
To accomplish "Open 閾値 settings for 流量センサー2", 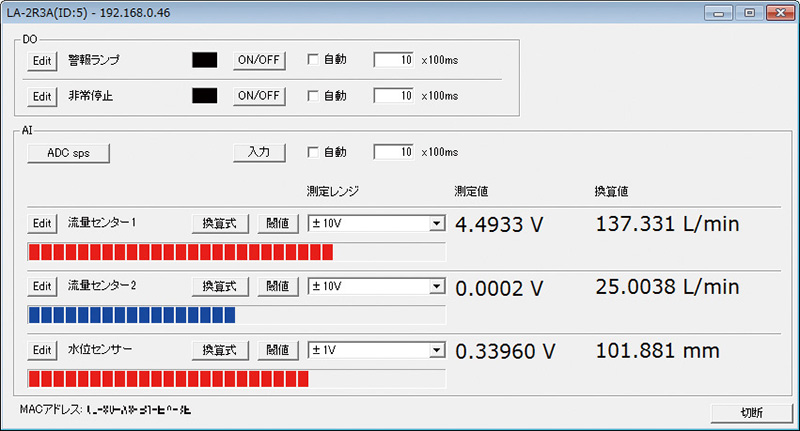I will click(x=278, y=287).
